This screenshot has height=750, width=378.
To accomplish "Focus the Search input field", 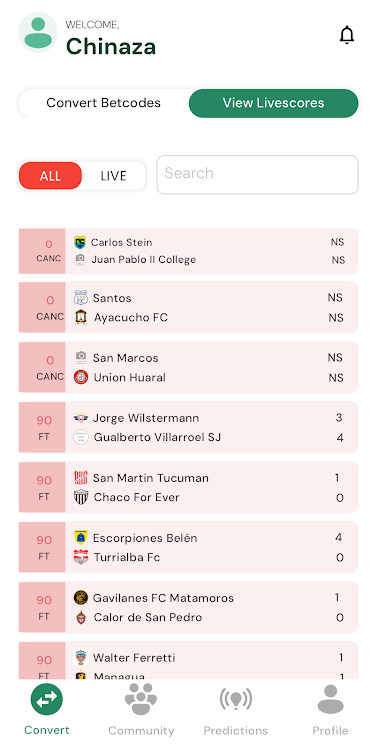I will pos(257,175).
